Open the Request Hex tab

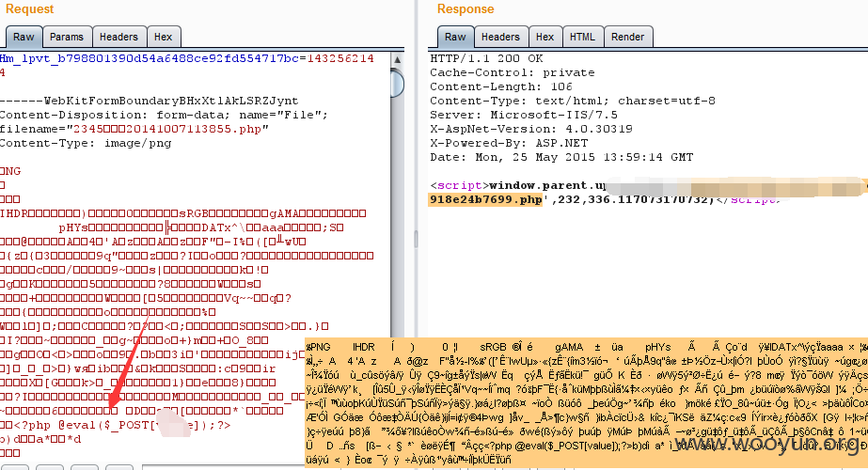(x=163, y=37)
